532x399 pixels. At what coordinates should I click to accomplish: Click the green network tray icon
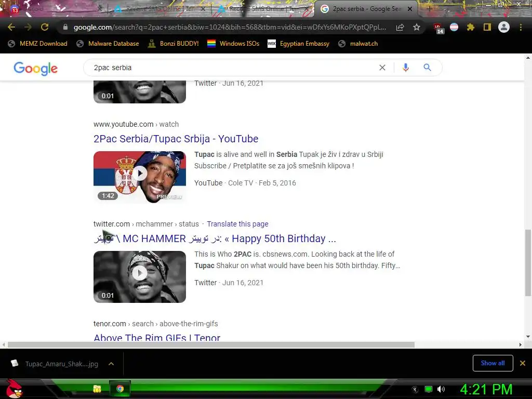[x=429, y=390]
